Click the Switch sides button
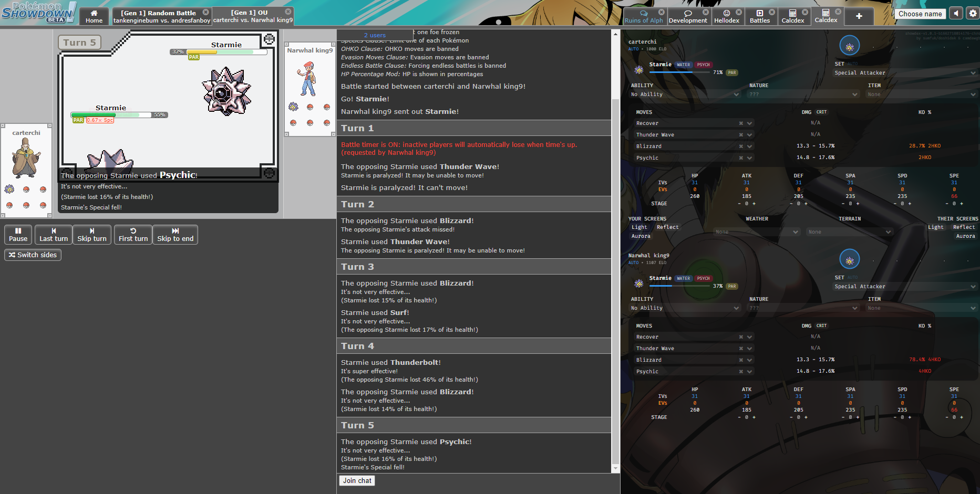980x494 pixels. (x=33, y=255)
